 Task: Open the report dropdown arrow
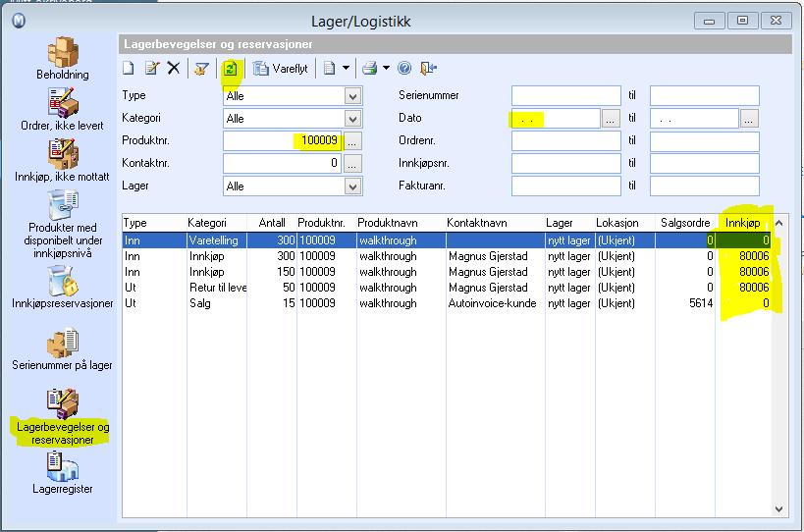[347, 68]
